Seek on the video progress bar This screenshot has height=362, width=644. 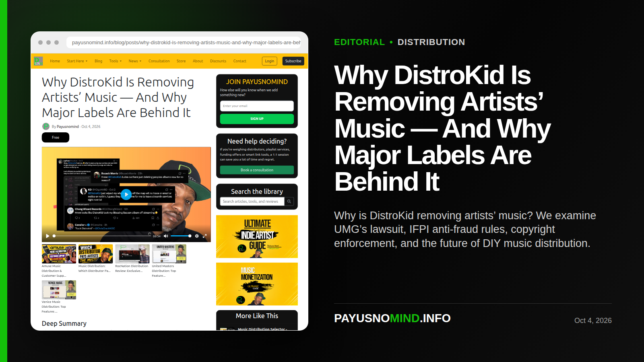tap(102, 236)
